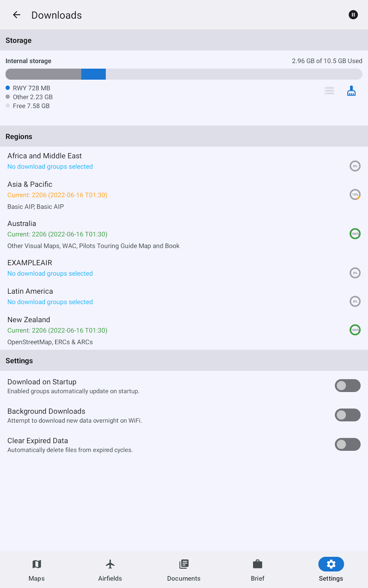The width and height of the screenshot is (368, 588).
Task: Switch to the Maps tab
Action: [37, 570]
